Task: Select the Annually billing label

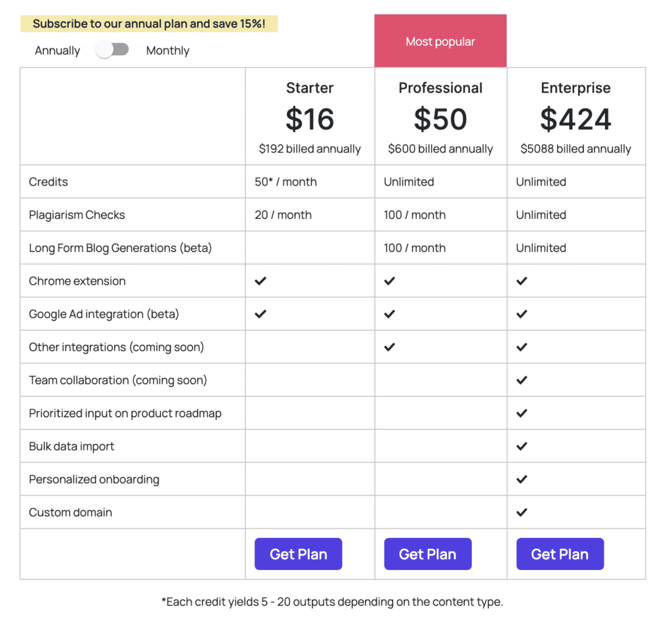Action: pyautogui.click(x=58, y=51)
